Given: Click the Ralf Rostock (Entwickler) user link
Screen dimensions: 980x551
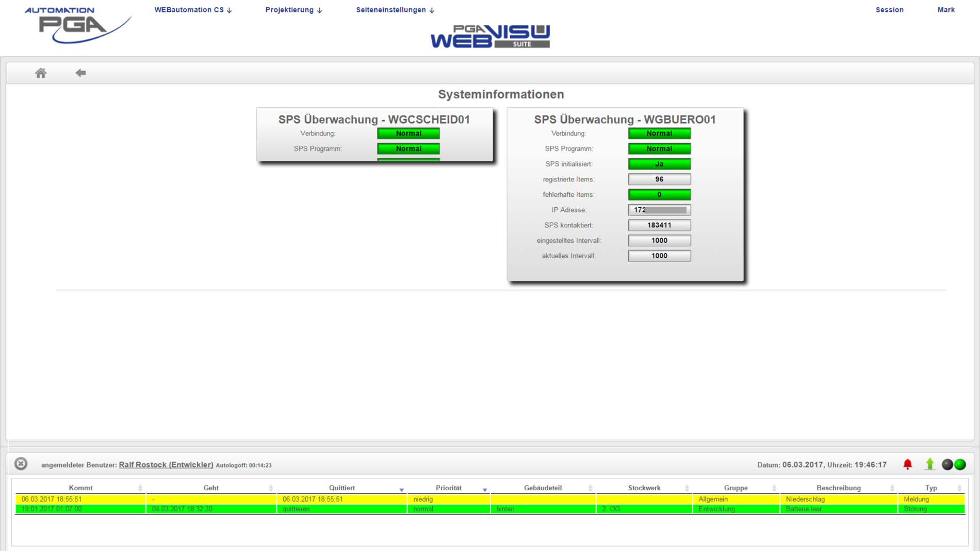Looking at the screenshot, I should (166, 465).
